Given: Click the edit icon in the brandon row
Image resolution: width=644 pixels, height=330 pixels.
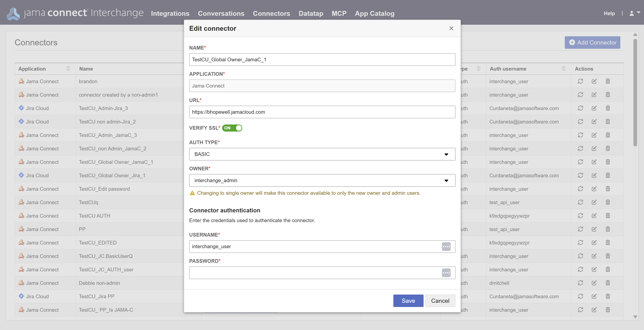Looking at the screenshot, I should tap(594, 81).
